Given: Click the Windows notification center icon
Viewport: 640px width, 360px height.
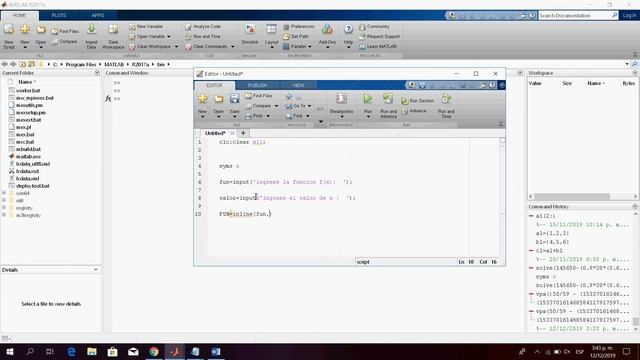Looking at the screenshot, I should pyautogui.click(x=627, y=351).
